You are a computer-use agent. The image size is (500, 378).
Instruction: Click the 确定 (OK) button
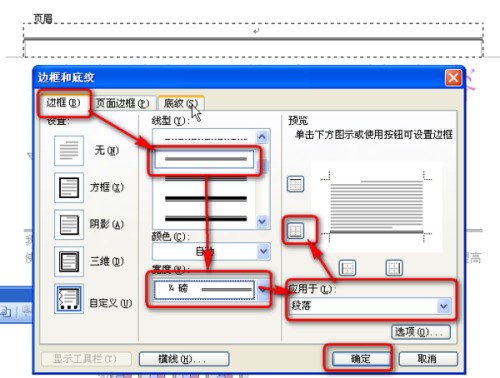[360, 359]
